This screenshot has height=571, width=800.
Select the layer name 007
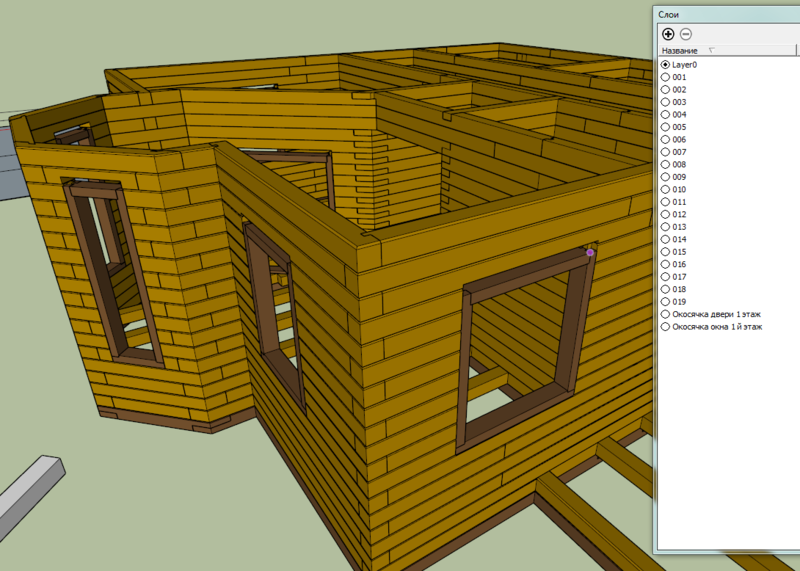pyautogui.click(x=679, y=152)
